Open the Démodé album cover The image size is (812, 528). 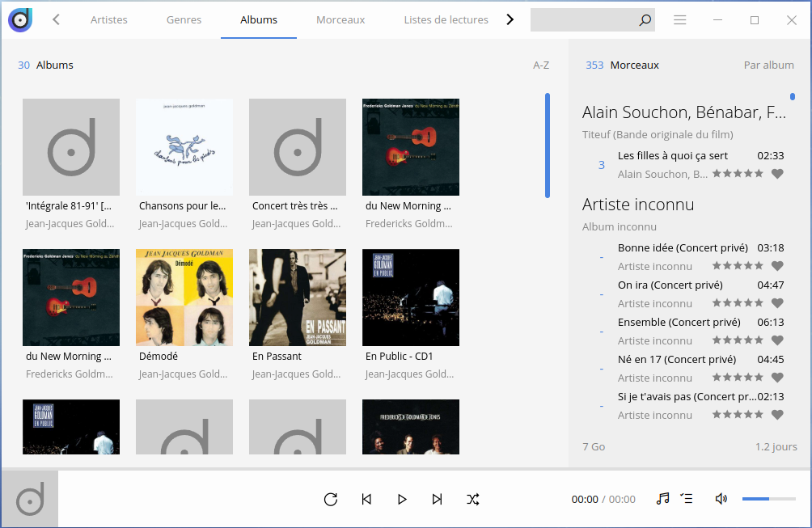pyautogui.click(x=184, y=298)
